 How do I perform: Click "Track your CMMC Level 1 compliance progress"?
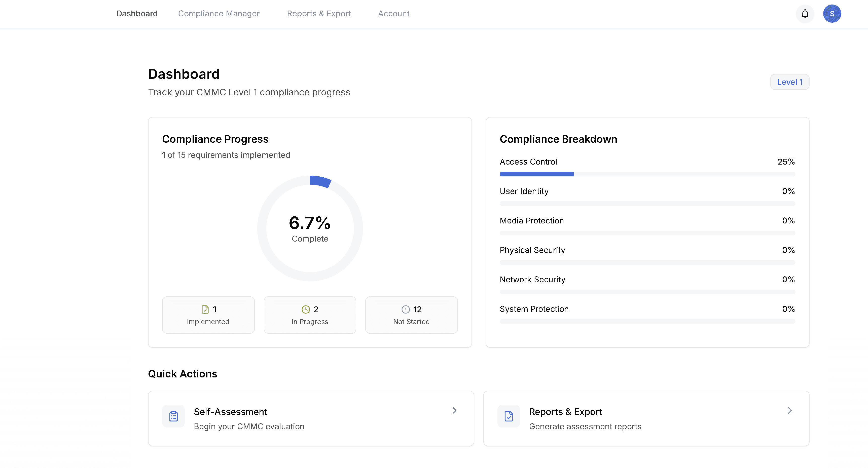tap(249, 92)
